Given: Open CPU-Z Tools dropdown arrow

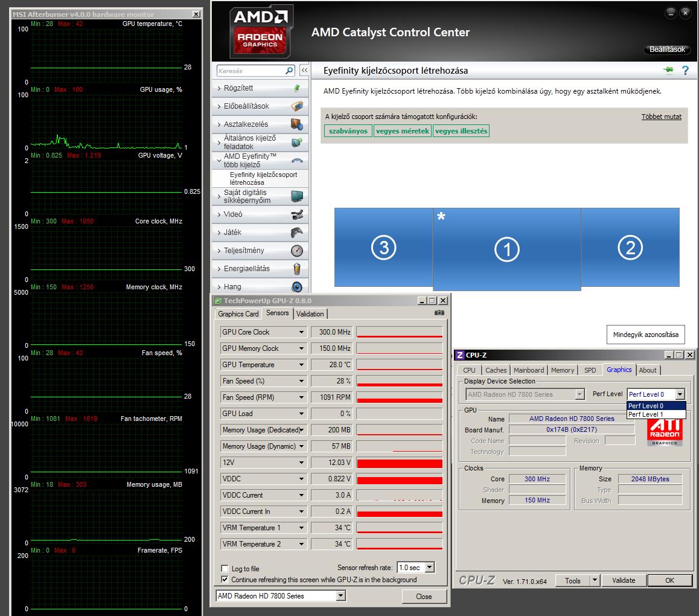Looking at the screenshot, I should pyautogui.click(x=594, y=580).
